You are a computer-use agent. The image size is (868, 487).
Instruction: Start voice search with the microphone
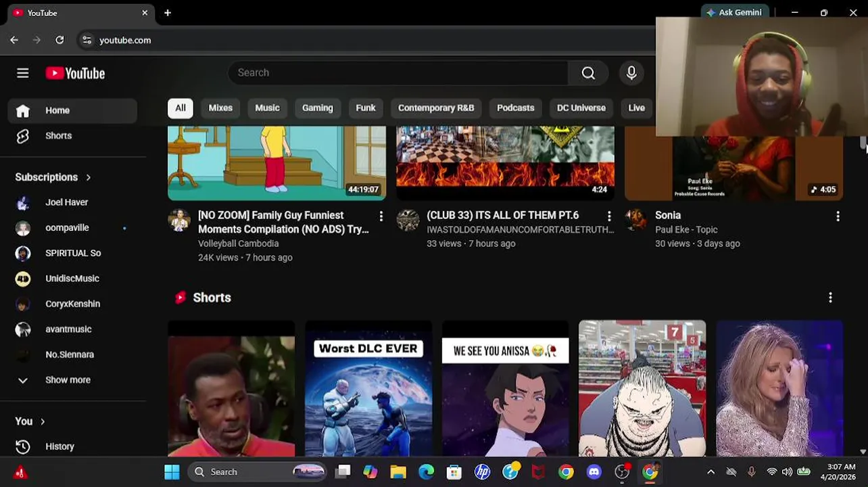point(631,73)
